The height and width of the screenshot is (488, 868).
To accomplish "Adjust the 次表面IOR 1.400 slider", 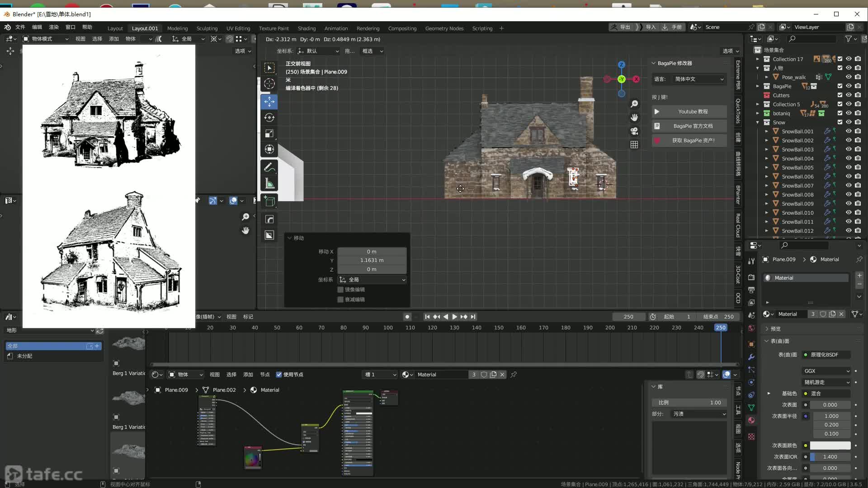I will tap(830, 457).
